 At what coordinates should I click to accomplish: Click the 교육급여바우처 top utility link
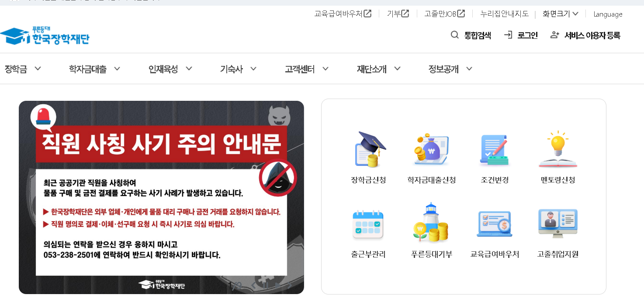(x=339, y=14)
